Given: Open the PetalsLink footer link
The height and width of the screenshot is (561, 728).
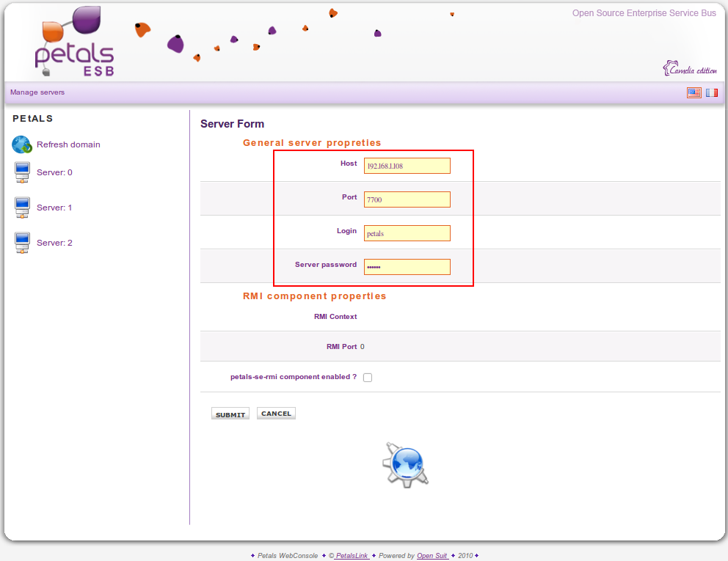Looking at the screenshot, I should tap(352, 556).
